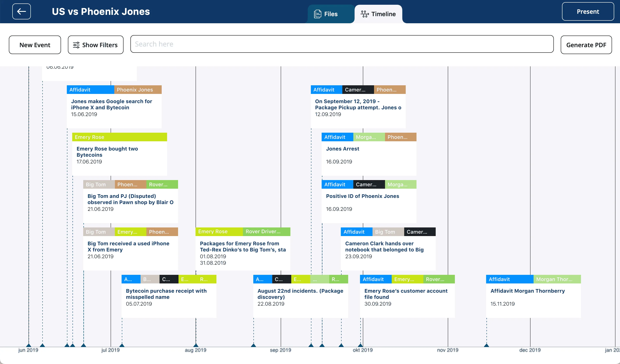
Task: Create a new event via New Event
Action: click(35, 45)
